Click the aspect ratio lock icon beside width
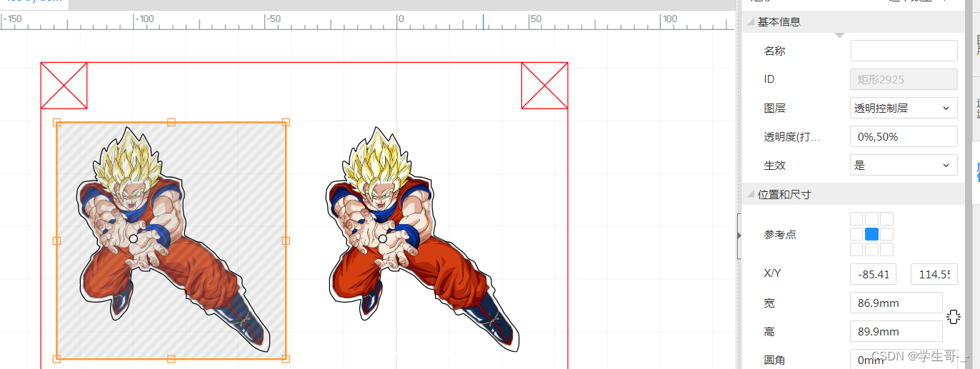 954,317
